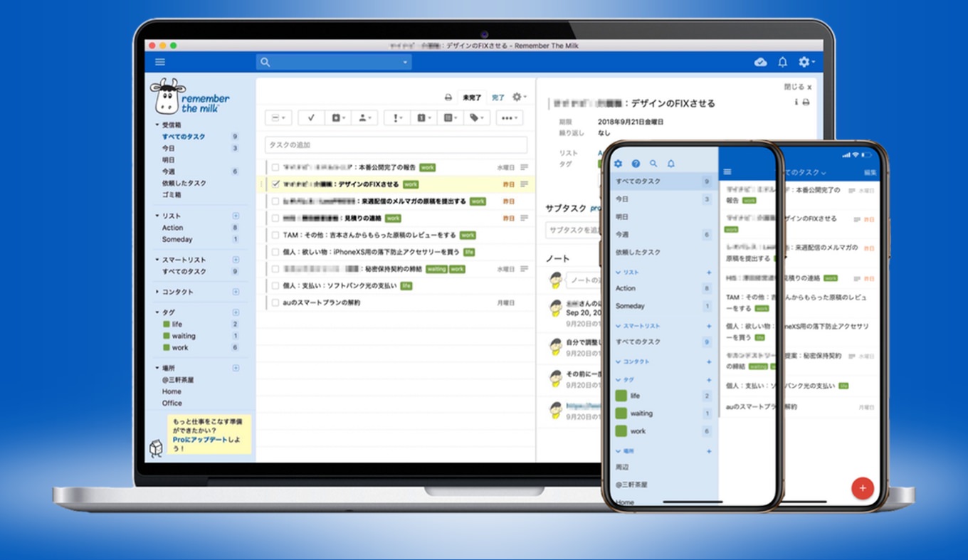Tap the settings gear icon on the phone
The height and width of the screenshot is (560, 968).
(x=618, y=164)
